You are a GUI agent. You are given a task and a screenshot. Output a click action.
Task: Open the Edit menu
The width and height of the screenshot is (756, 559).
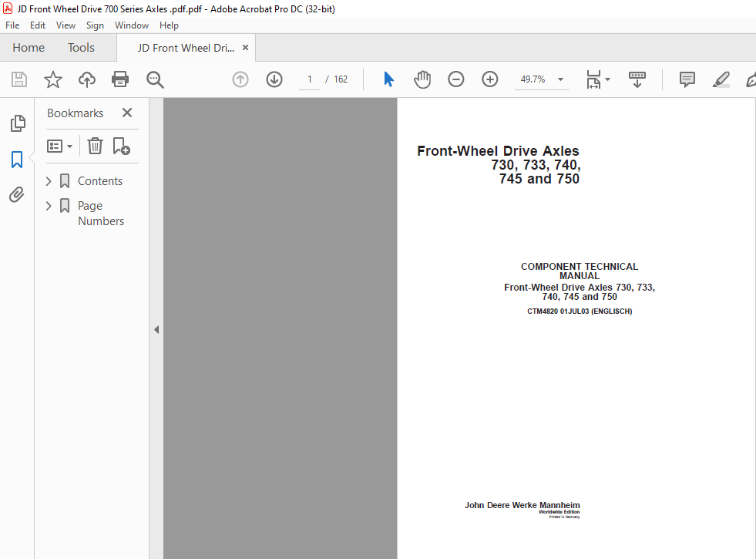coord(38,25)
